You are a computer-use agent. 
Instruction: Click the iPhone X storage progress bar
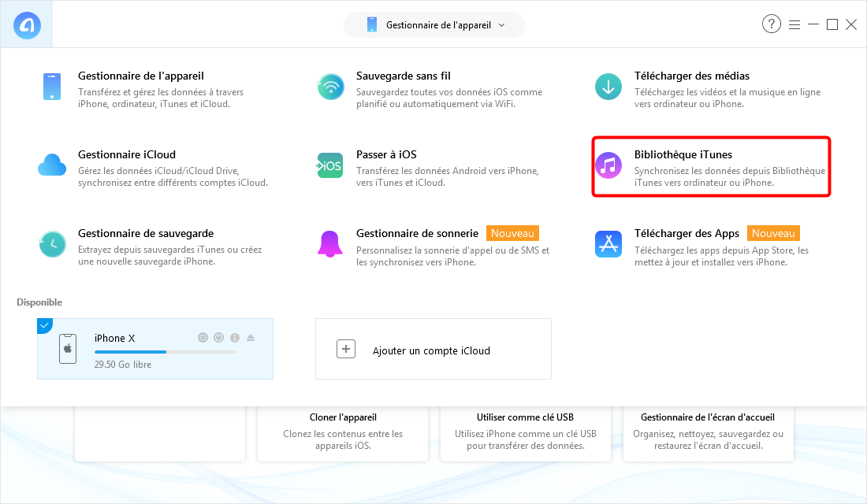pyautogui.click(x=165, y=352)
